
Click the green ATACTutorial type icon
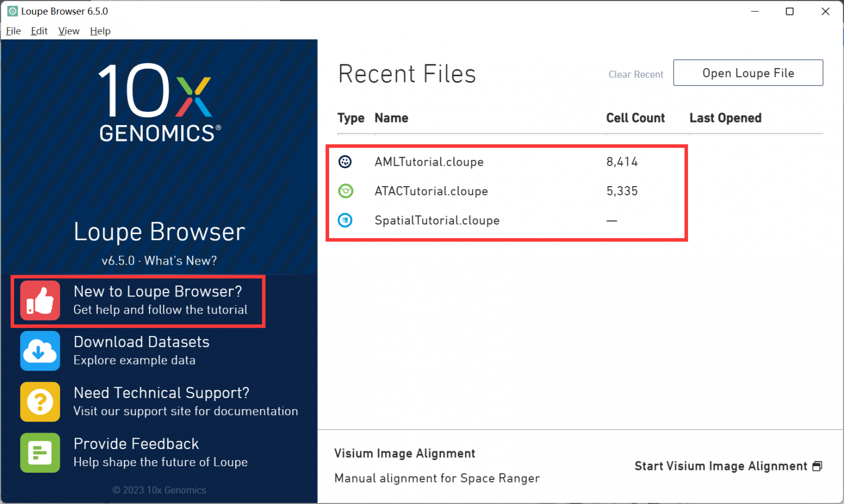tap(346, 191)
